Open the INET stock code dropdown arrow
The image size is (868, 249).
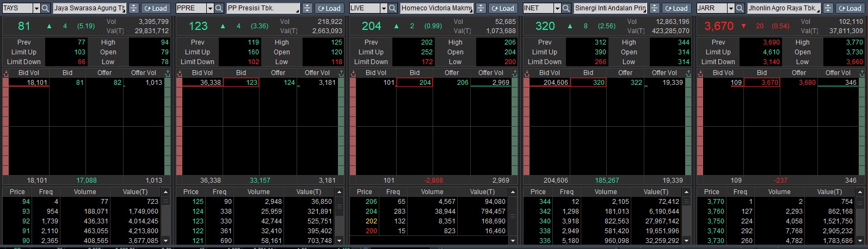[557, 8]
